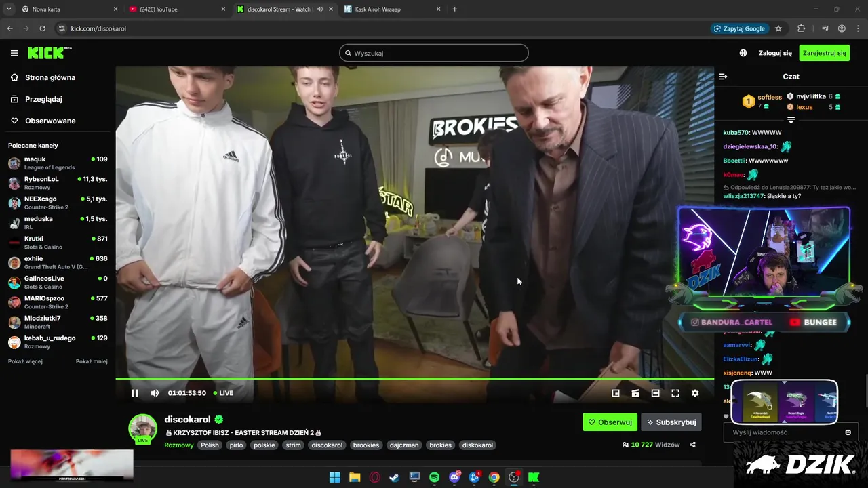Click the cast/clip icon in player controls
The height and width of the screenshot is (488, 868).
click(635, 393)
